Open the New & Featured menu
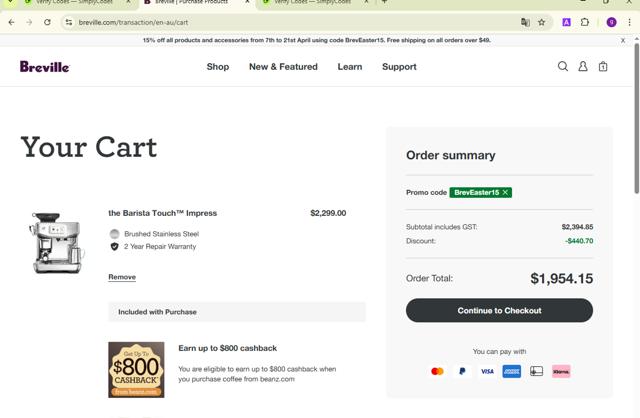 (283, 67)
